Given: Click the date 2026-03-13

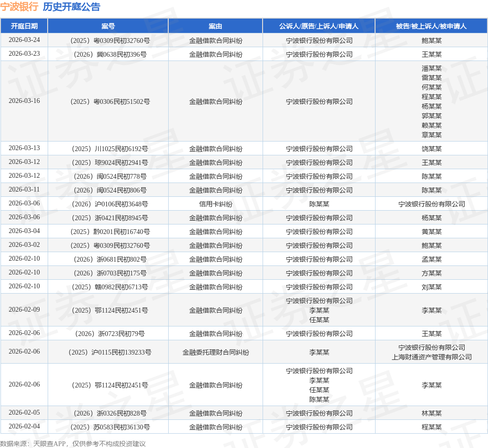Looking at the screenshot, I should click(24, 148).
